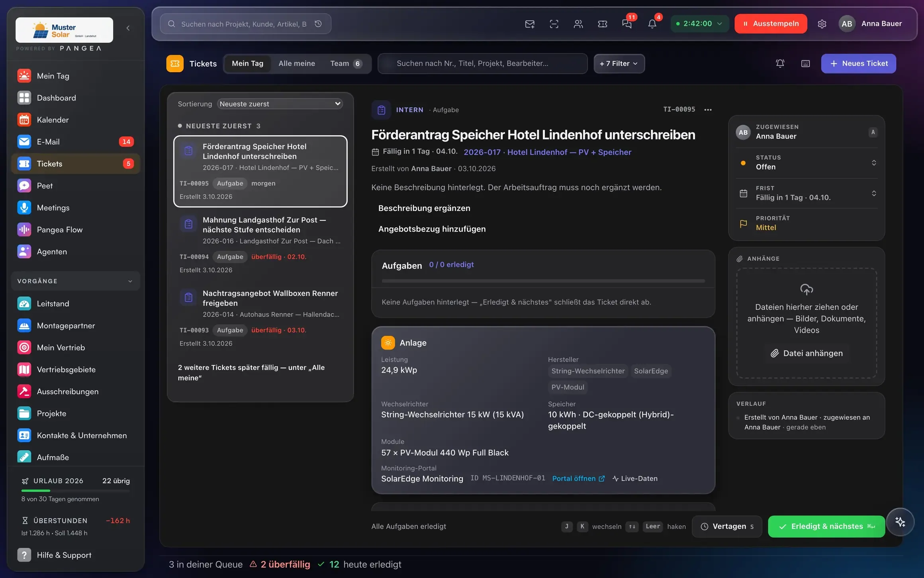Click the Aufgaben progress bar

pyautogui.click(x=543, y=281)
